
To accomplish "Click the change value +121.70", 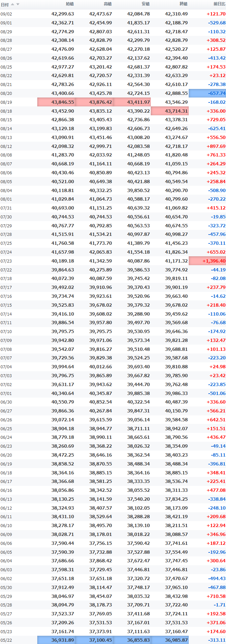I will tap(216, 14).
